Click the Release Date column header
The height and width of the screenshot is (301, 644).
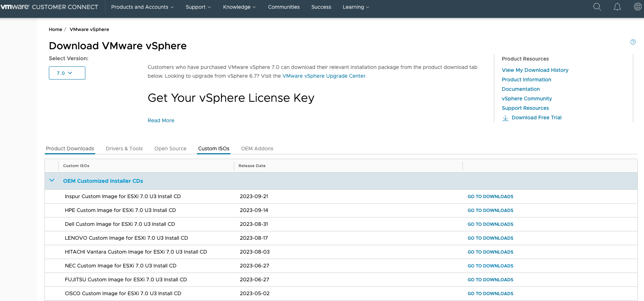[x=252, y=166]
